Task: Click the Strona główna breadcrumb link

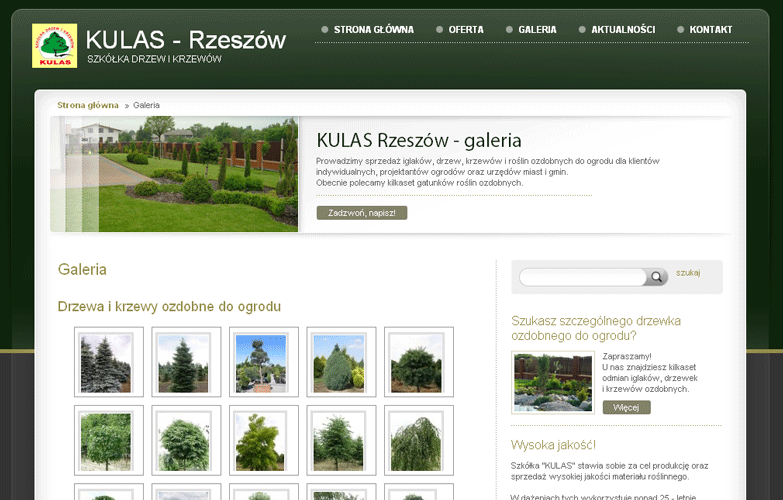Action: tap(88, 105)
